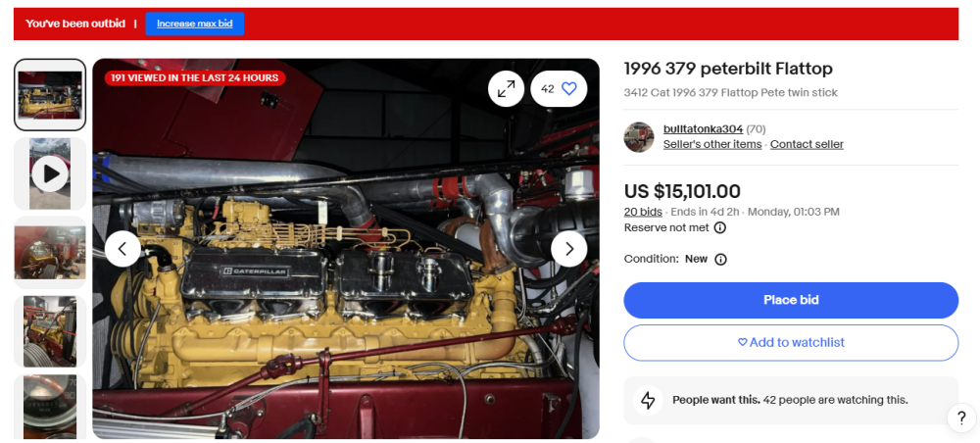Expand the photo to fullscreen view
This screenshot has width=980, height=443.
(x=506, y=89)
